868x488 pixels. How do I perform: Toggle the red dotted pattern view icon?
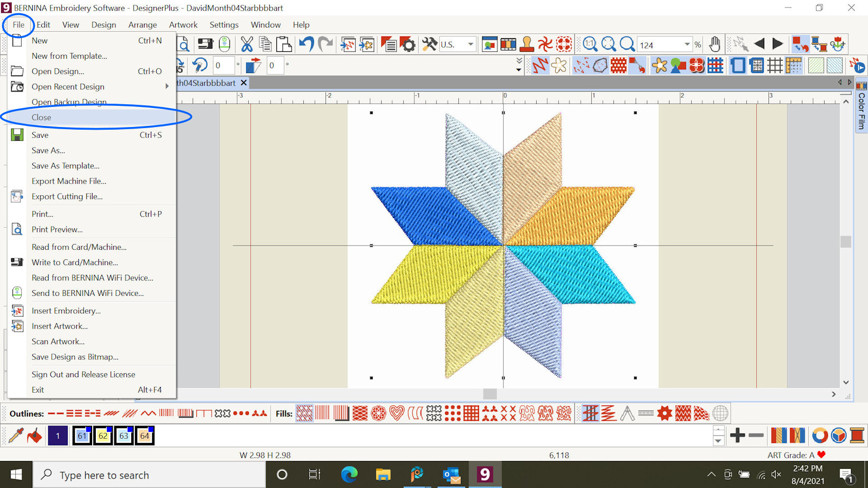click(x=619, y=66)
